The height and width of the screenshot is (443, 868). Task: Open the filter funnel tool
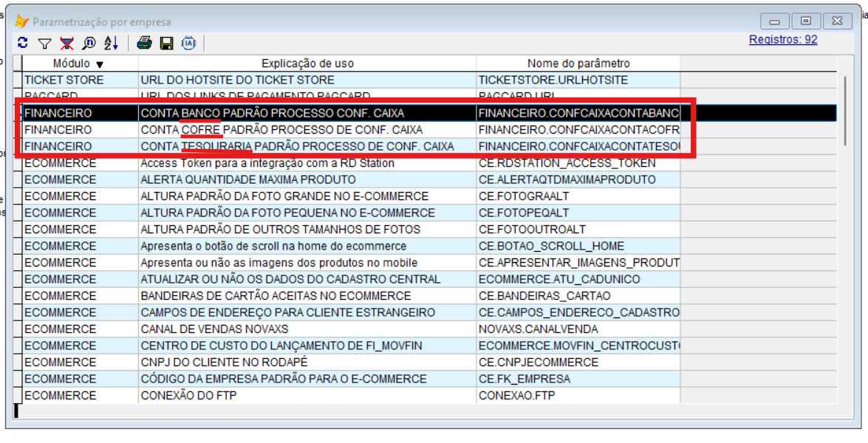44,44
